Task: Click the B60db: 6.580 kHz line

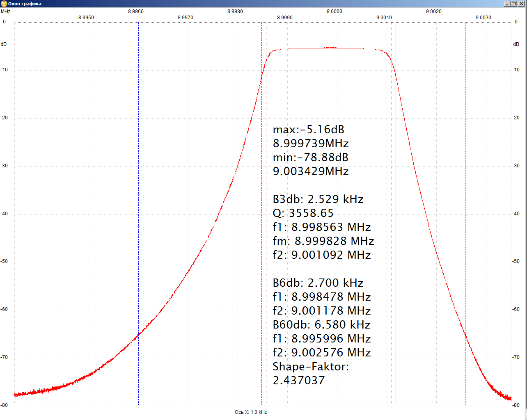Action: coord(322,325)
